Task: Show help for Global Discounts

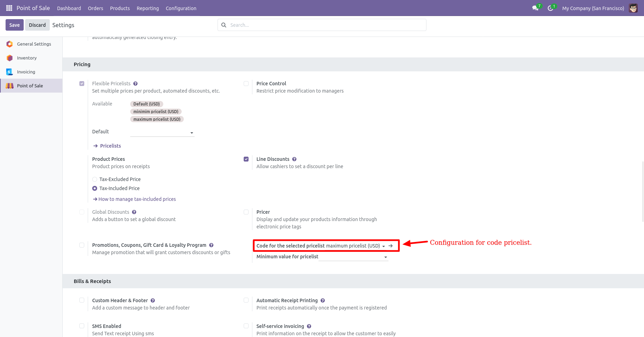Action: [134, 212]
